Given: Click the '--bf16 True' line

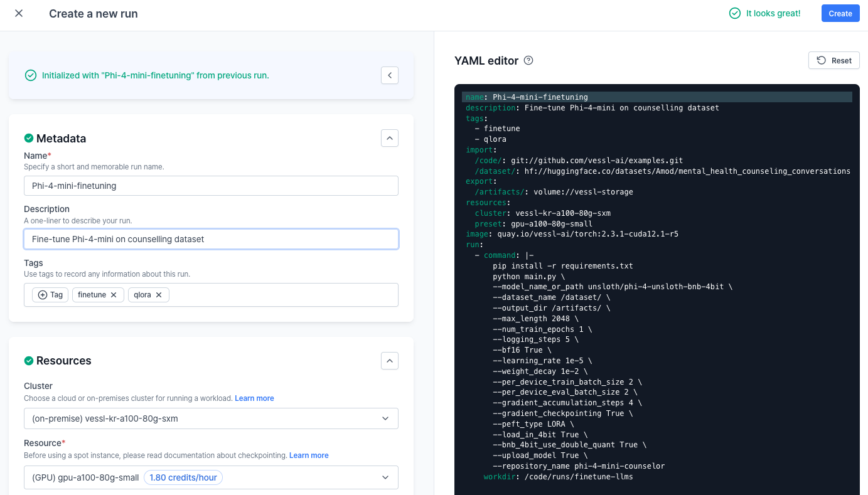Looking at the screenshot, I should point(522,350).
